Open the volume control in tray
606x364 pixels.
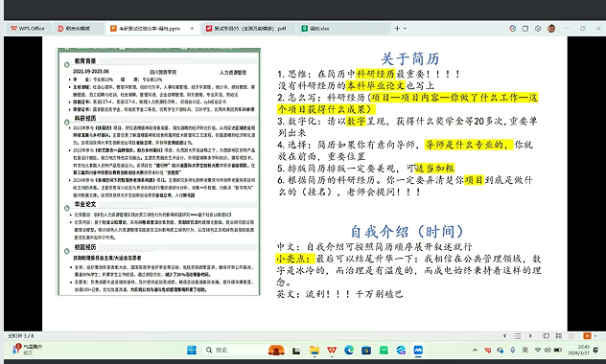(x=548, y=350)
